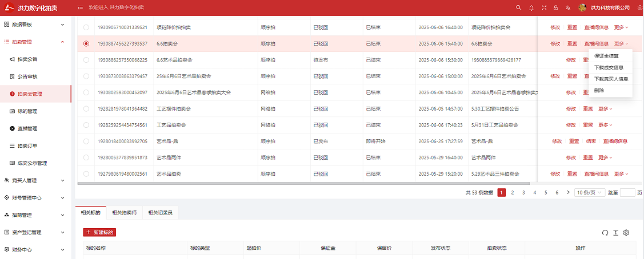This screenshot has width=644, height=259.
Task: Open the language translation icon
Action: tap(567, 7)
